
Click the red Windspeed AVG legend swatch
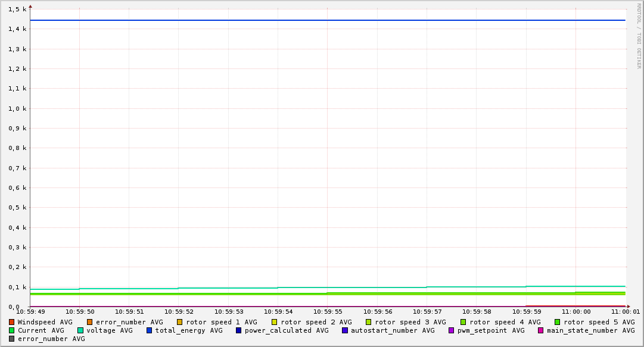(12, 322)
